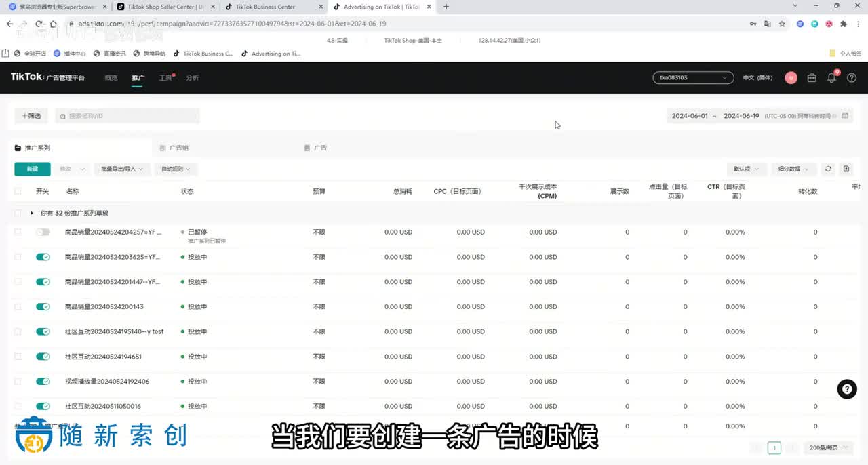Image resolution: width=868 pixels, height=465 pixels.
Task: Open campaign 社区互动20240524194651 link
Action: pyautogui.click(x=103, y=357)
